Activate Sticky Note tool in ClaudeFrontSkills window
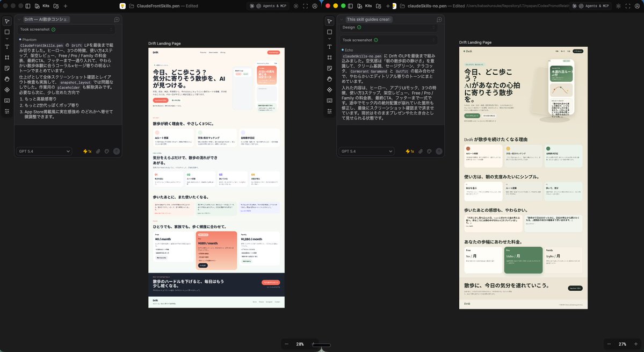Image resolution: width=644 pixels, height=352 pixels. click(7, 68)
